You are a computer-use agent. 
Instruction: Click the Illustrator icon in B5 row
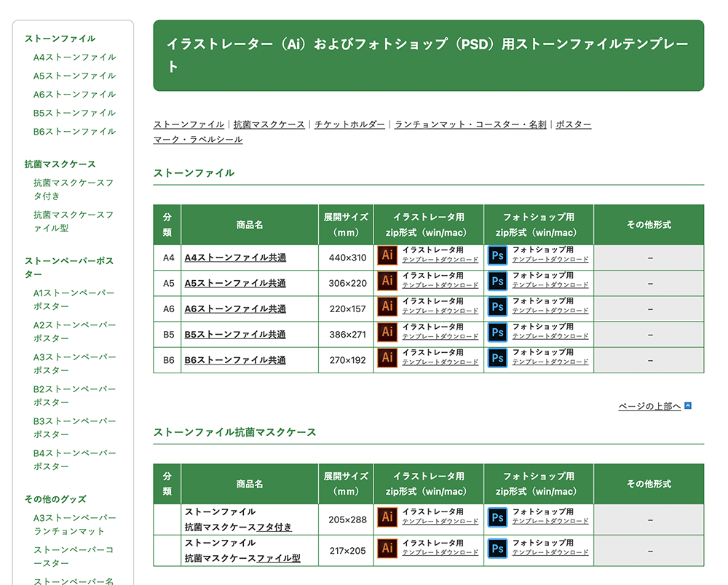(x=387, y=332)
